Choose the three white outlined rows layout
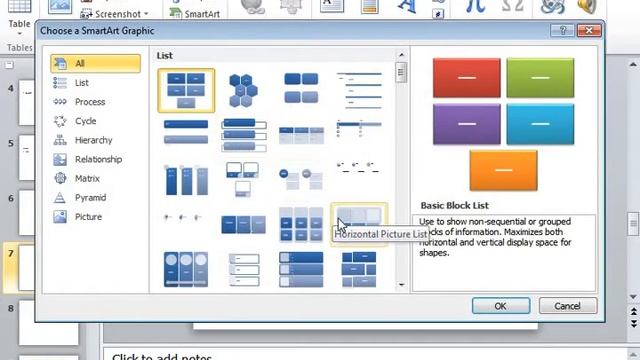This screenshot has width=640, height=360. point(244,269)
